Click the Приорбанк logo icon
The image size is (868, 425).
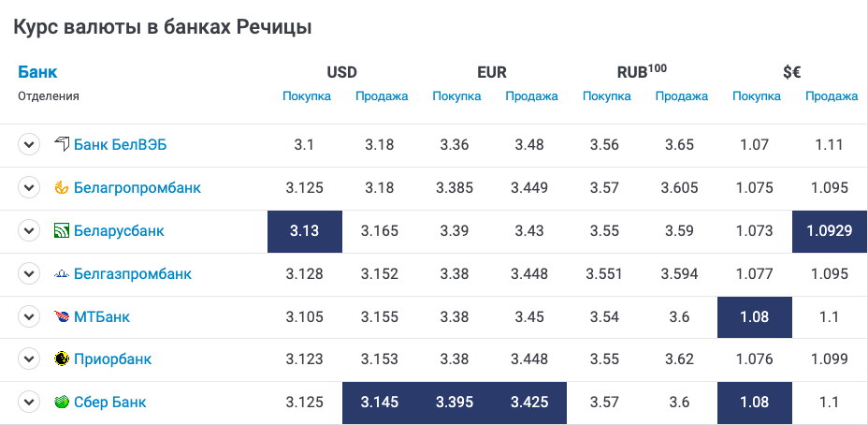[x=62, y=359]
